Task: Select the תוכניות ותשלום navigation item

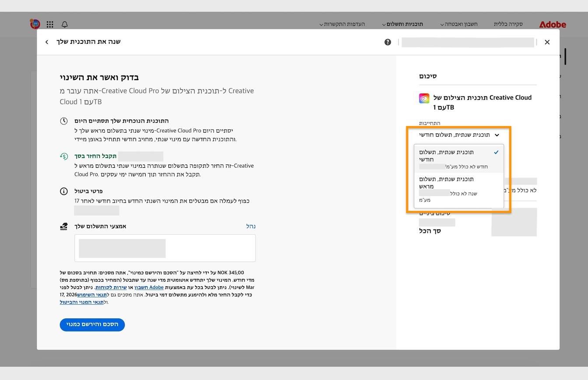Action: pos(402,24)
